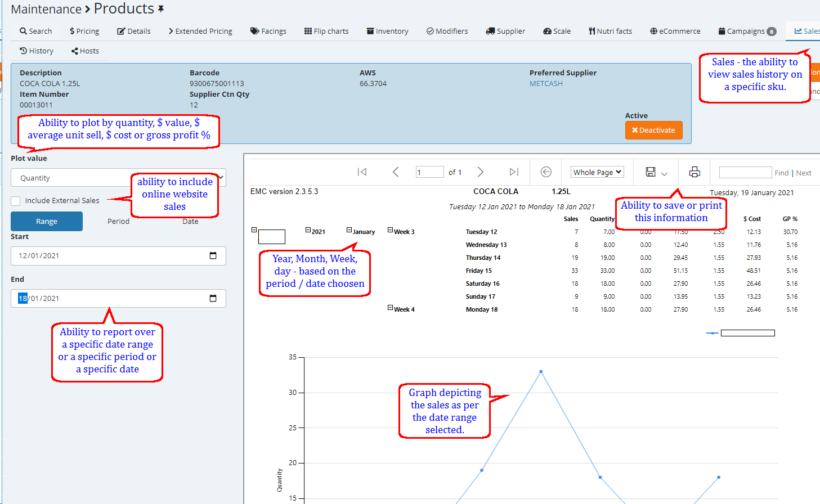Viewport: 820px width, 504px height.
Task: Click the Start date field
Action: coord(118,256)
